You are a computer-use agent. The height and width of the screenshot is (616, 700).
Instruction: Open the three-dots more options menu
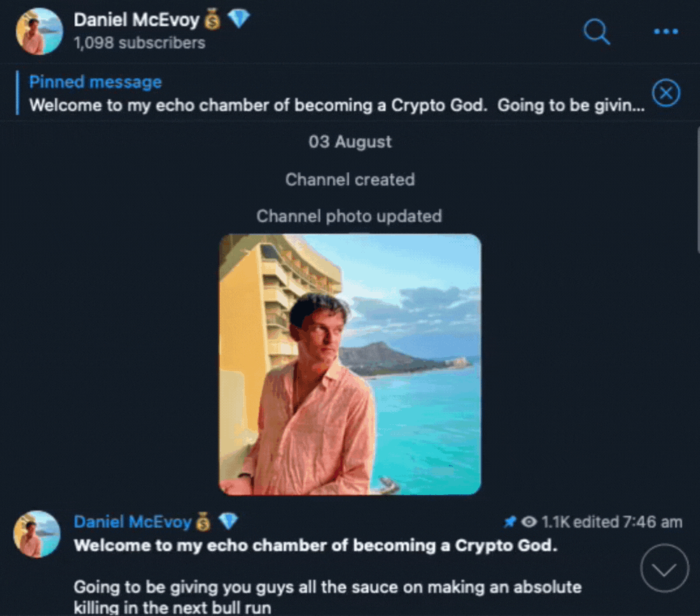coord(665,31)
